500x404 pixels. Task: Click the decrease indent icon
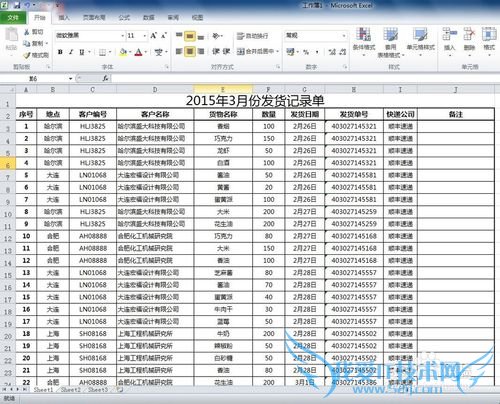216,51
